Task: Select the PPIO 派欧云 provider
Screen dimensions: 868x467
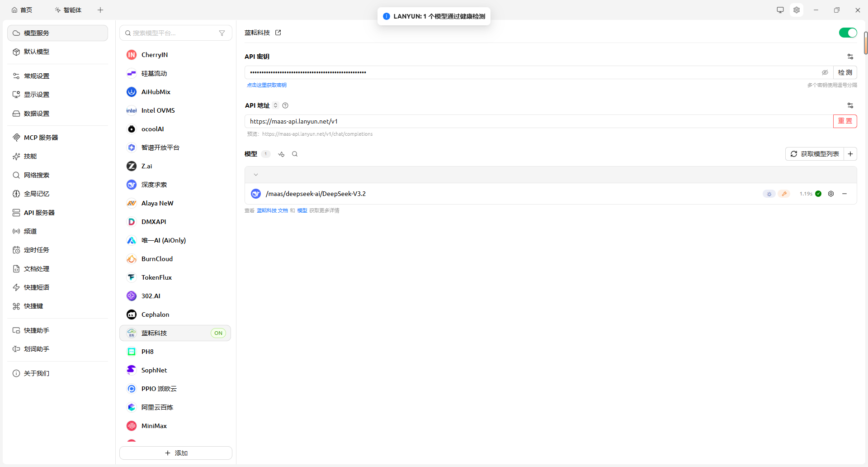Action: tap(175, 389)
